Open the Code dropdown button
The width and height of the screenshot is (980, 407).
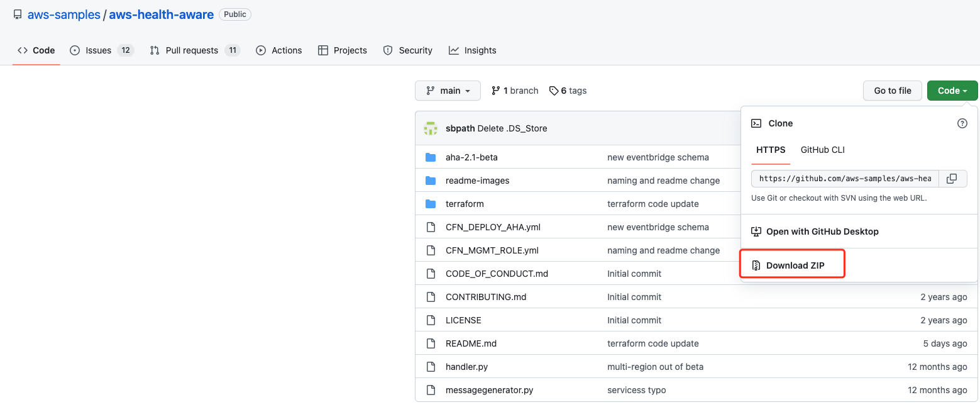(952, 90)
